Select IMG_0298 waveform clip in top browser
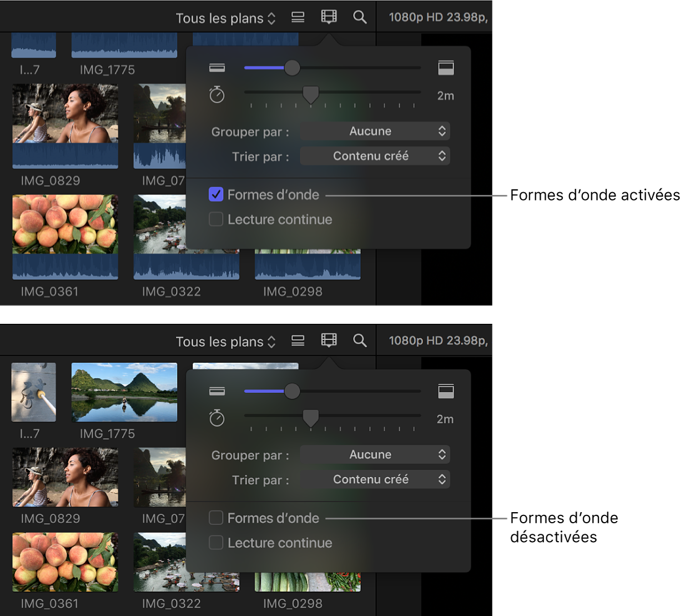 [308, 264]
